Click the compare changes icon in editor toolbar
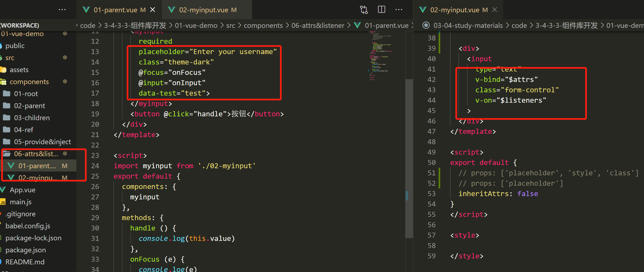Screen dimensions: 644x272 (364, 10)
